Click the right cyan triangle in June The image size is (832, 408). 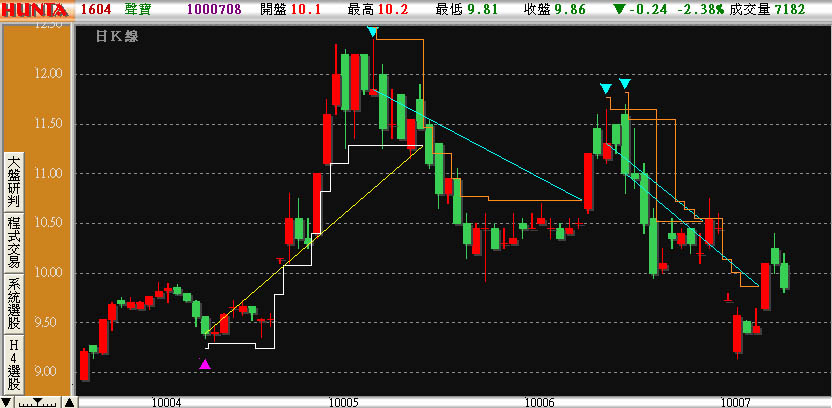point(625,84)
